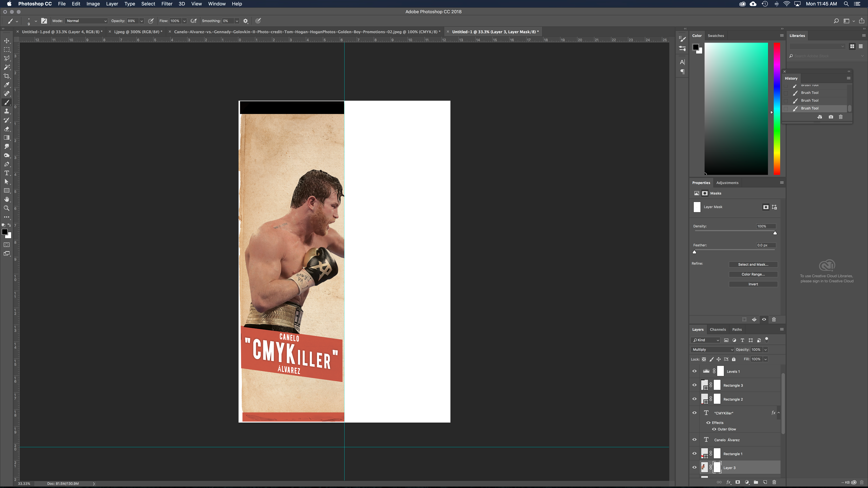The image size is (868, 488).
Task: Click the Invert mask button
Action: coord(753,284)
